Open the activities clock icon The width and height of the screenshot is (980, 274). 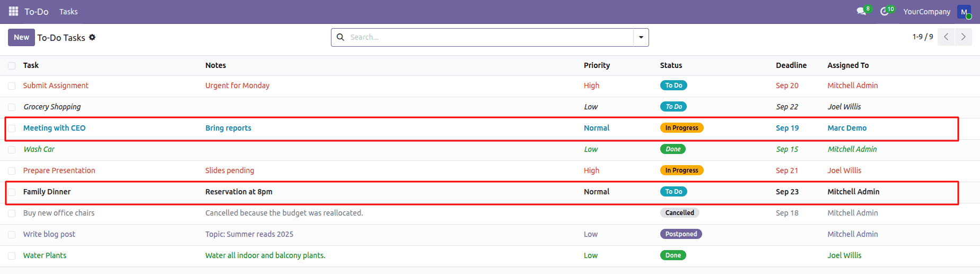885,11
